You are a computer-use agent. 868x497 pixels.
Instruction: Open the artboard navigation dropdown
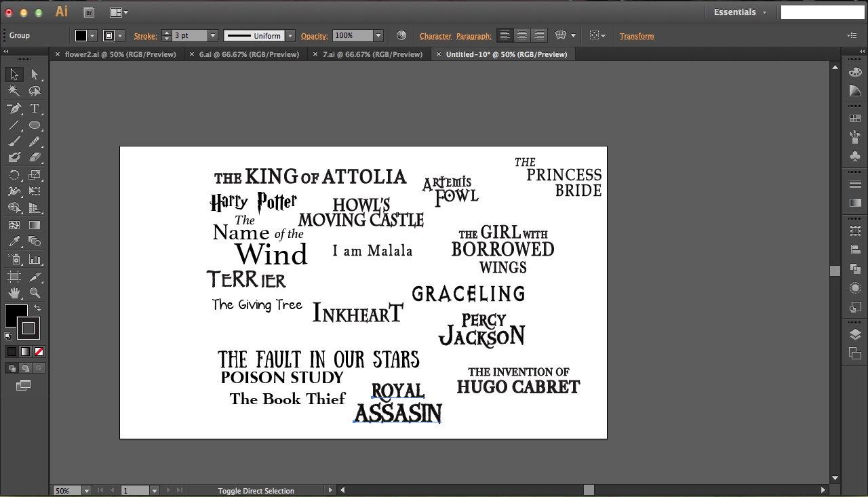click(x=154, y=490)
